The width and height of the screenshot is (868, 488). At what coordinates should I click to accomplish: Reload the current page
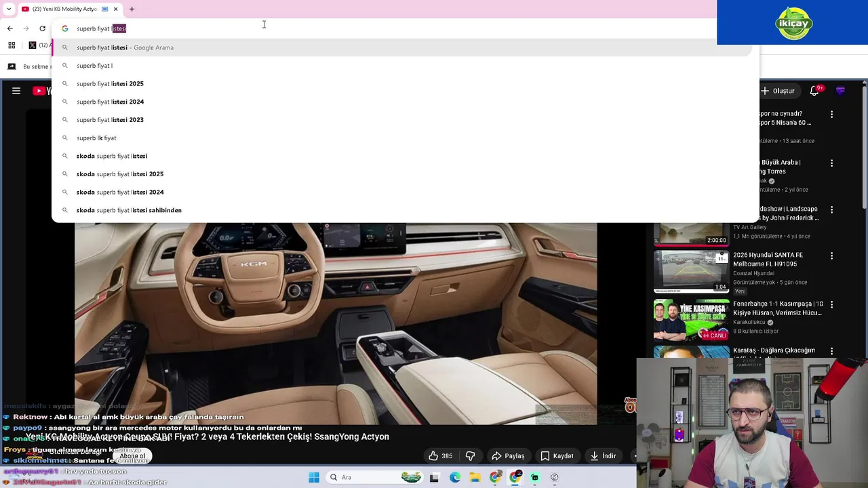click(x=43, y=28)
